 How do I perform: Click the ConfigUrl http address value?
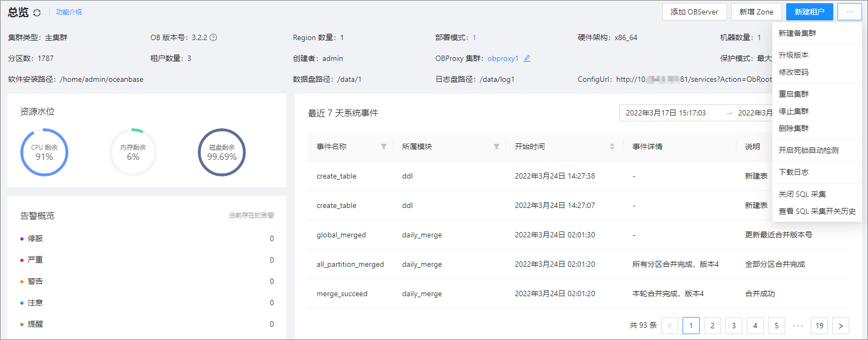coord(694,79)
